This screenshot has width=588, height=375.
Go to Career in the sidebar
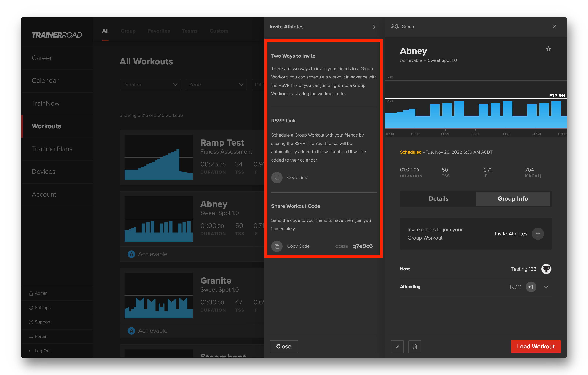[57, 58]
